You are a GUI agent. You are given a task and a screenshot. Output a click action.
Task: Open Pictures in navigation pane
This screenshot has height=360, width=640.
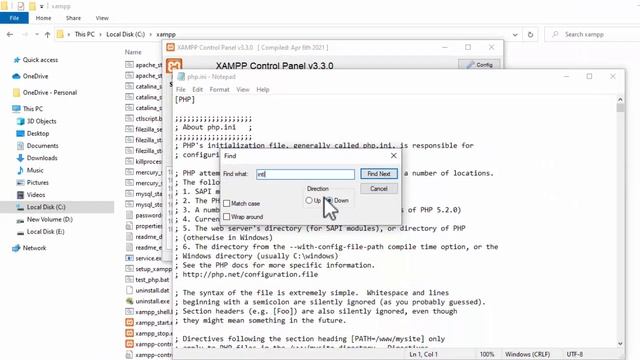[x=38, y=182]
